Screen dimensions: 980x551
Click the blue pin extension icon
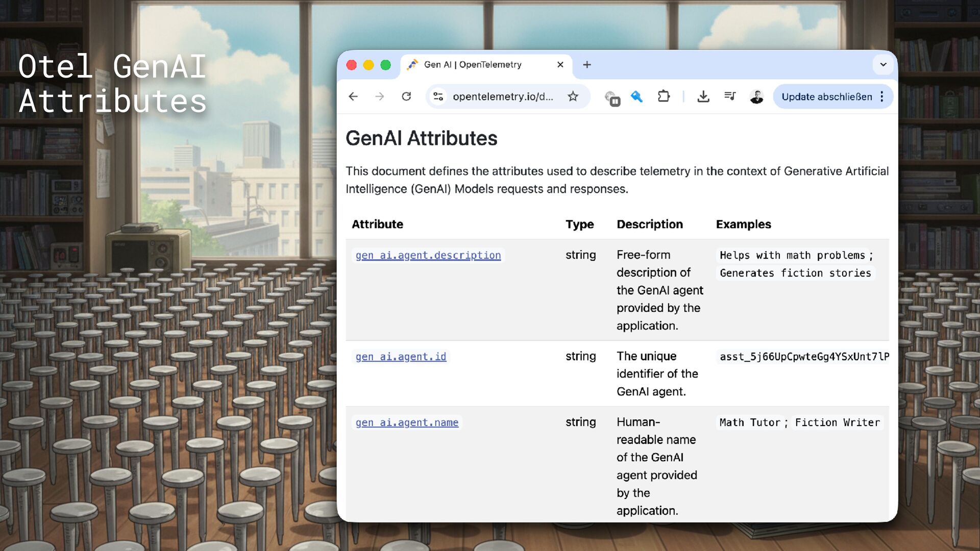click(x=636, y=96)
